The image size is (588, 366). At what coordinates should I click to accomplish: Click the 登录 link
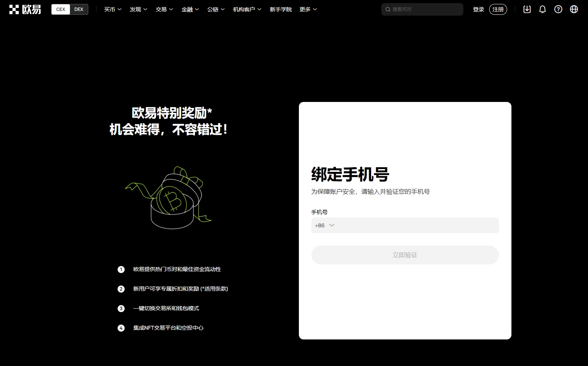tap(478, 9)
